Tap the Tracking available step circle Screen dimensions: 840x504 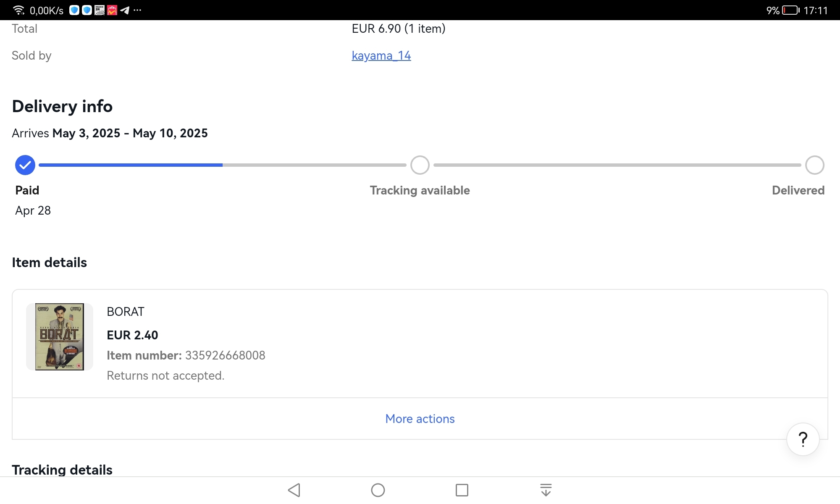coord(420,165)
